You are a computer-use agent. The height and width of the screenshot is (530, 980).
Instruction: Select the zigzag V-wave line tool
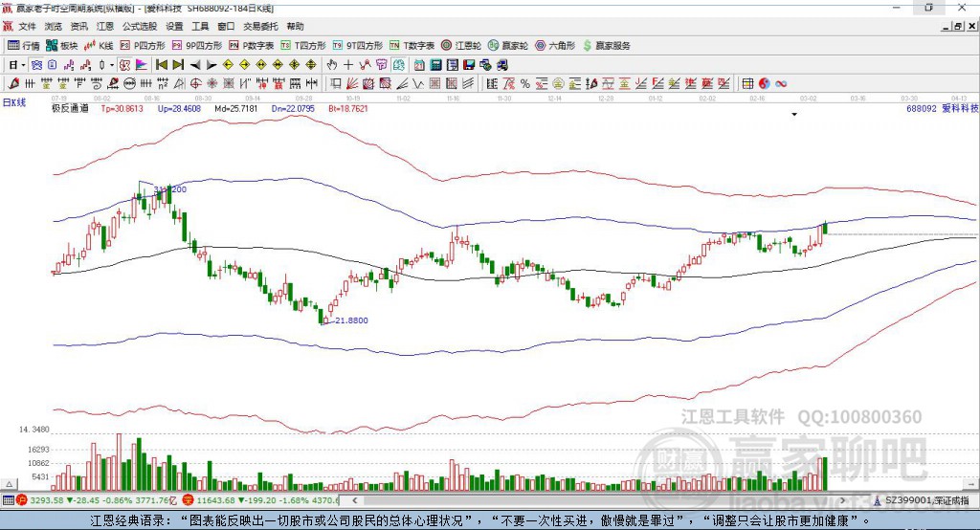[x=417, y=83]
